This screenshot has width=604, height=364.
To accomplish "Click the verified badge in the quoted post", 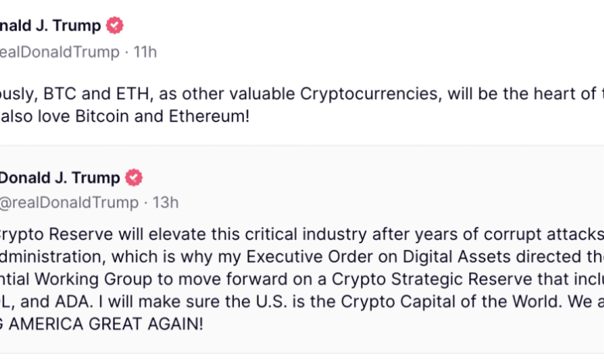I will click(134, 177).
